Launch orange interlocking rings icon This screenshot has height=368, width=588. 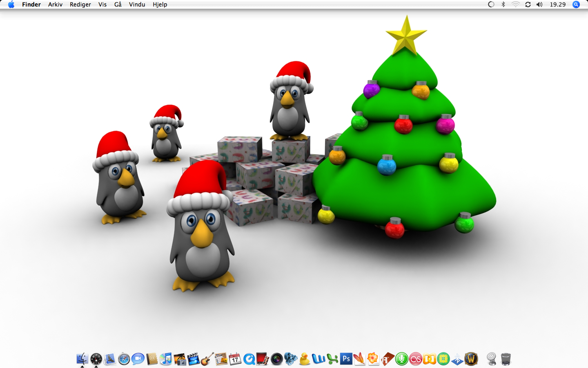pyautogui.click(x=429, y=359)
